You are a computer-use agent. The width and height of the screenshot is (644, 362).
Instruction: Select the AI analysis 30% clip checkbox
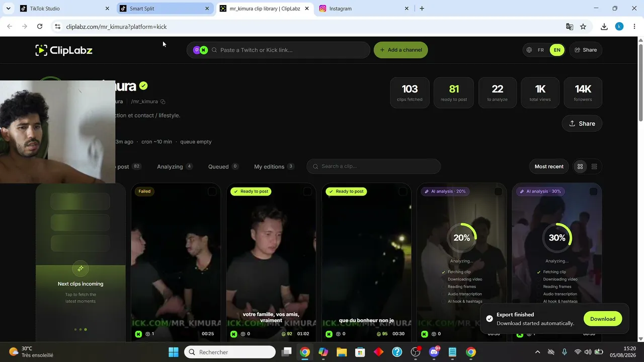click(593, 192)
